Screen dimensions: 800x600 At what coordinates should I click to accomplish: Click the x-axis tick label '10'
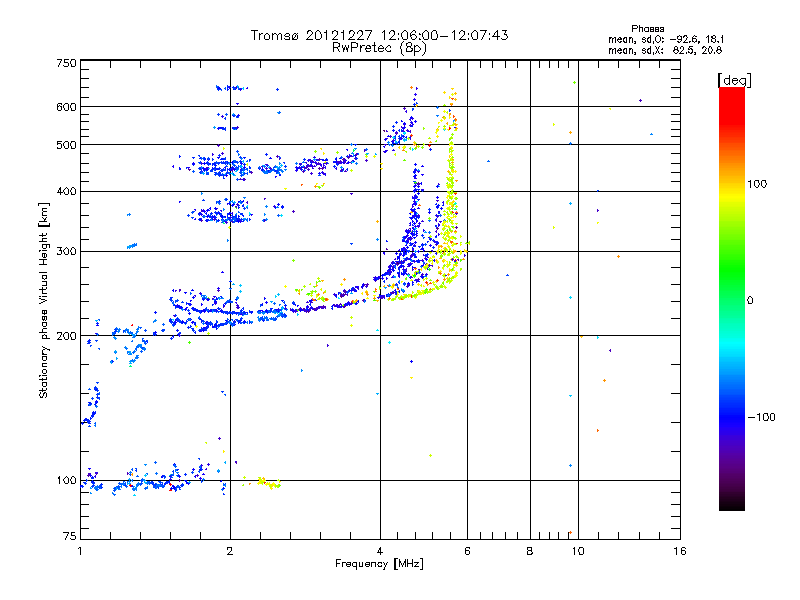[578, 551]
